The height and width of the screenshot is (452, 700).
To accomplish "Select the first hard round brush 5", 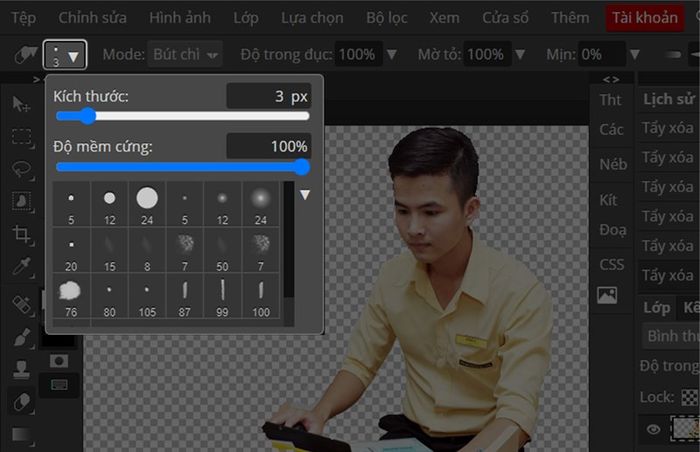I will [71, 204].
